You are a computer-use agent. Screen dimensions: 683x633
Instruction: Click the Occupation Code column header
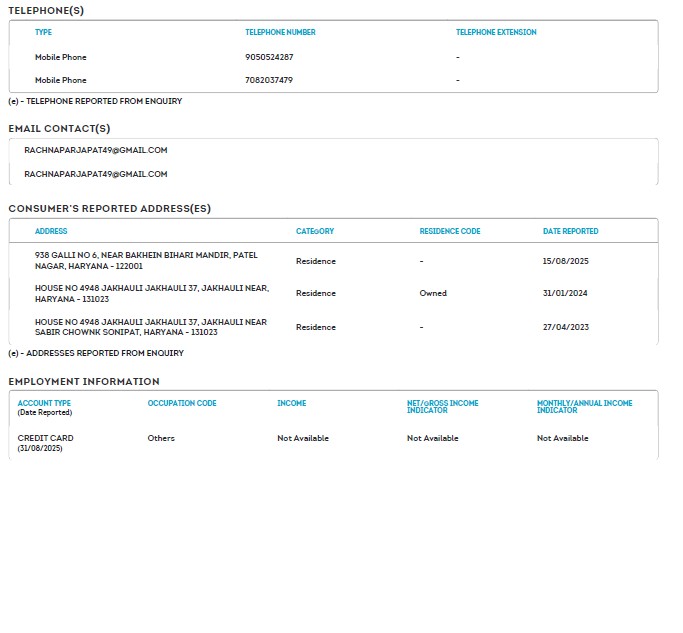(x=182, y=403)
